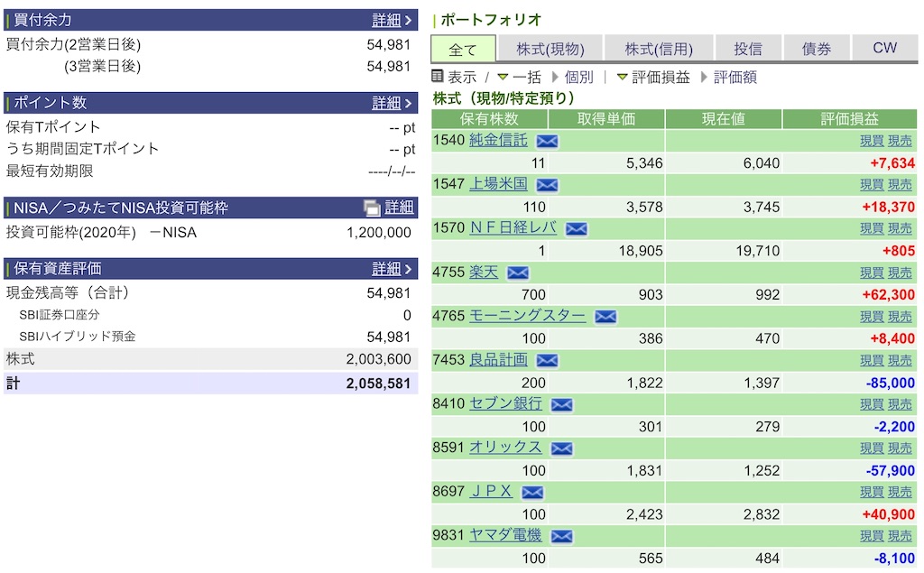This screenshot has width=924, height=573.
Task: Click 現売 for 良品計画
Action: point(900,360)
